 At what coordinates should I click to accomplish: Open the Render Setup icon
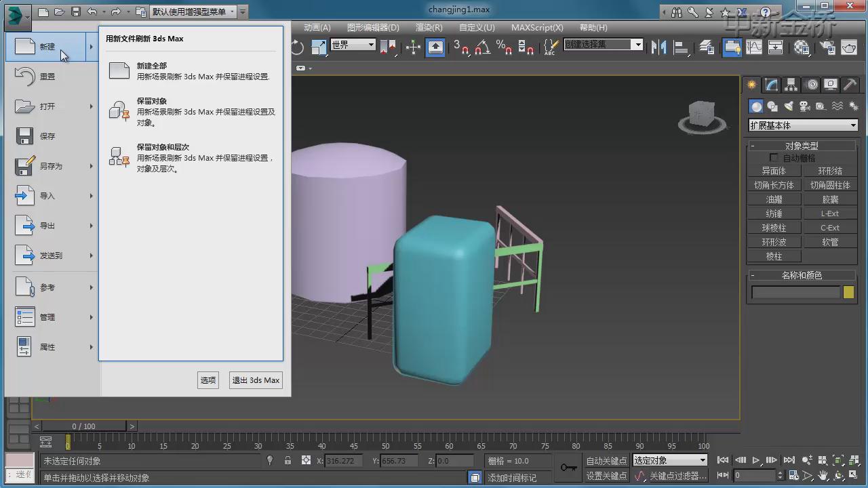[x=827, y=47]
